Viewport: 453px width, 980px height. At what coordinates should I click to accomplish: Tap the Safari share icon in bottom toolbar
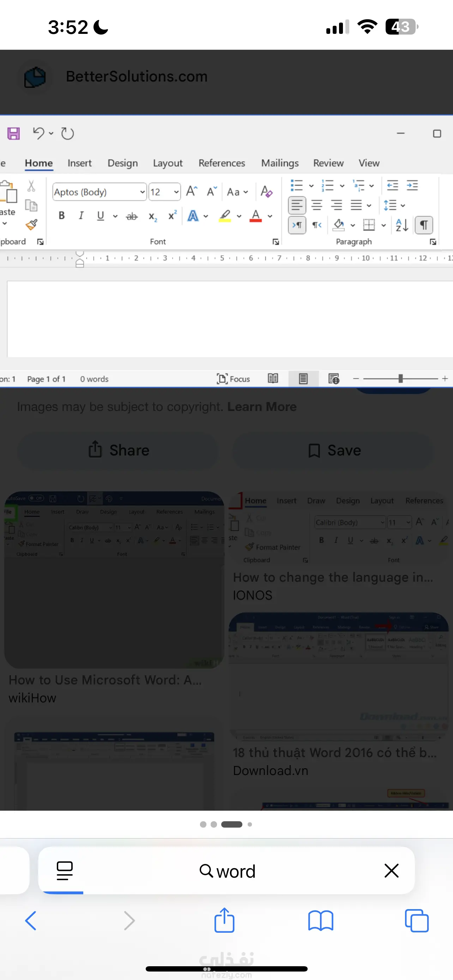(224, 920)
